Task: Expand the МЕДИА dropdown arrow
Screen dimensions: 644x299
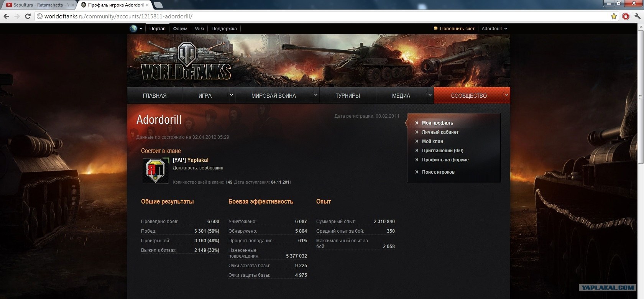Action: click(430, 95)
